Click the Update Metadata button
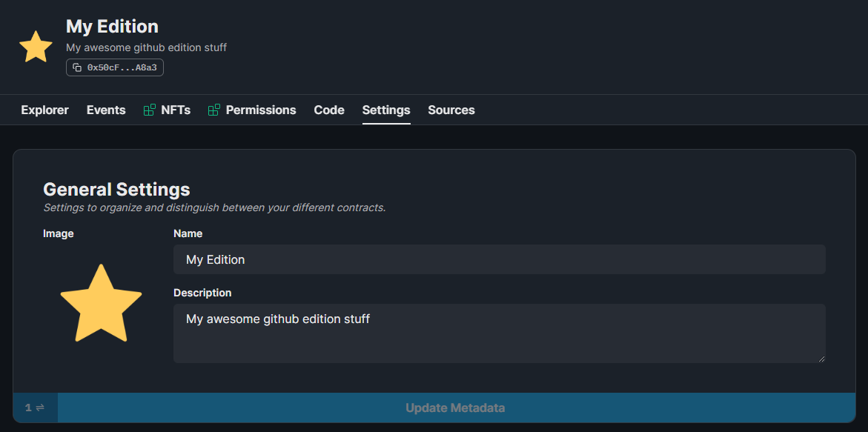The height and width of the screenshot is (432, 868). coord(454,408)
